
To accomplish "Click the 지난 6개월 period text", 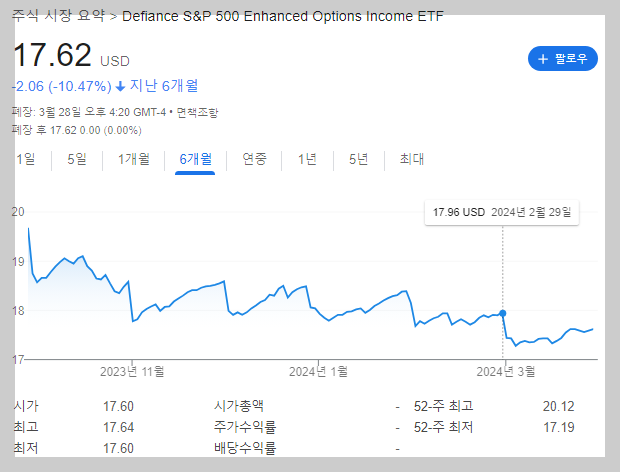I will 164,86.
